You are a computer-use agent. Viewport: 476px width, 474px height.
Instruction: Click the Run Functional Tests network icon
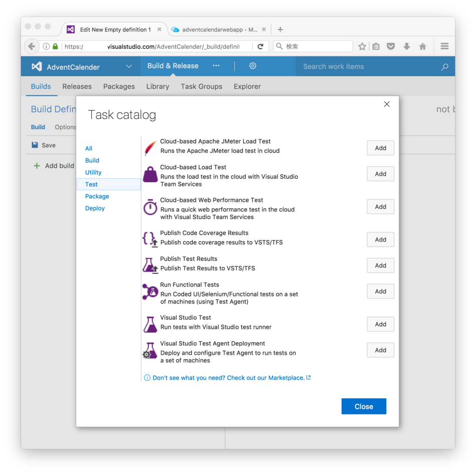(x=150, y=291)
